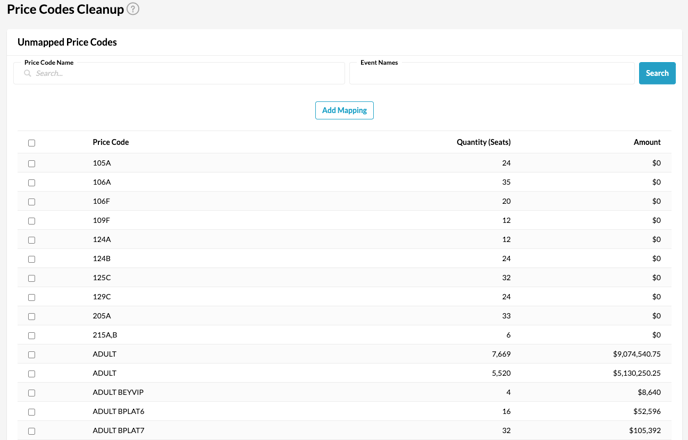Check the 125C price code row
Image resolution: width=688 pixels, height=440 pixels.
pos(31,278)
